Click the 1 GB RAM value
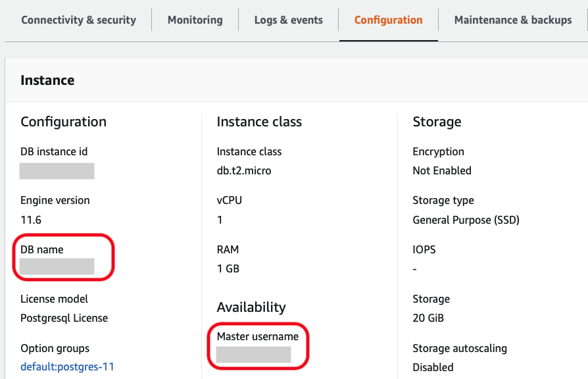 click(227, 268)
